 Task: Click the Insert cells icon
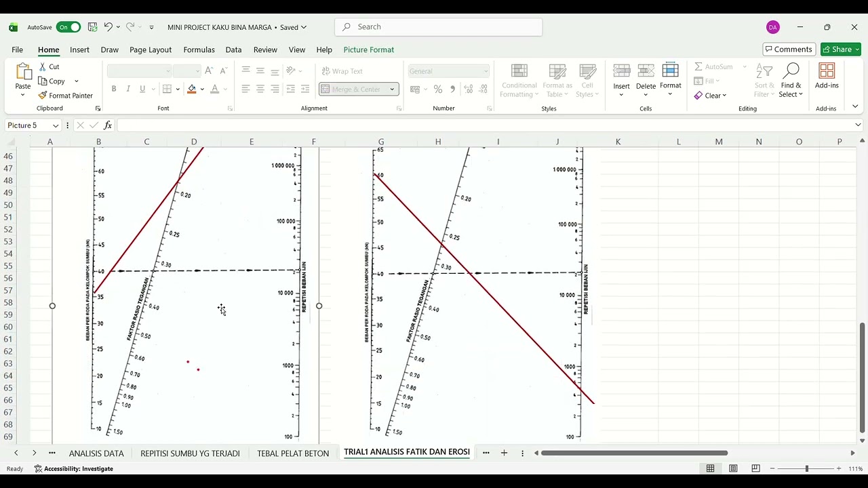(x=622, y=72)
